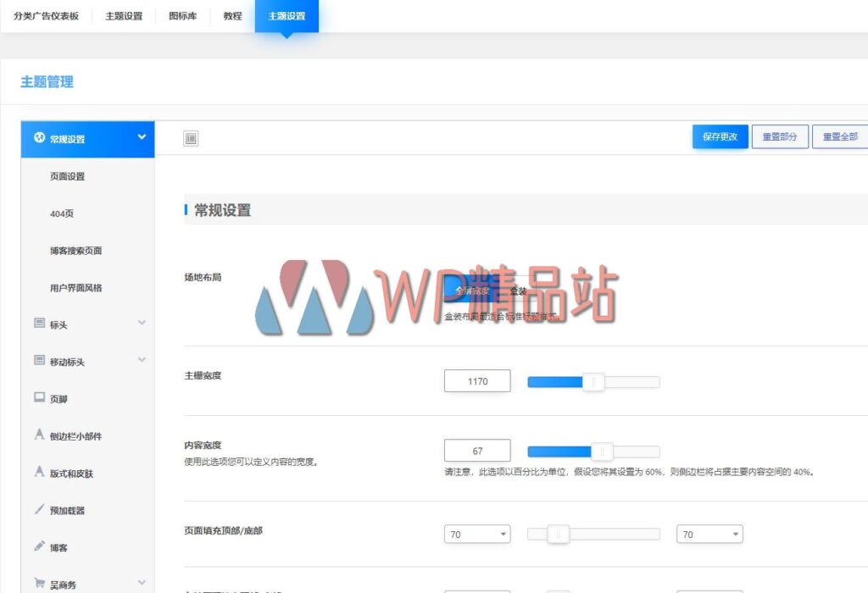
Task: Click the grid view icon above 常规设置 panel
Action: click(x=190, y=136)
